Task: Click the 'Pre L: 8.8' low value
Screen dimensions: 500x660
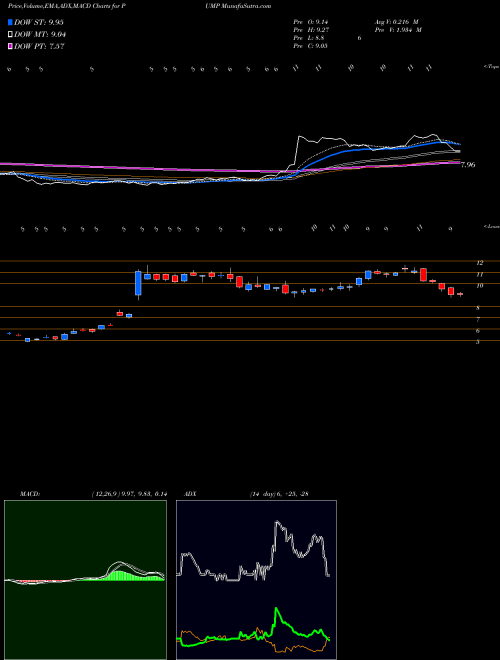Action: (x=309, y=38)
